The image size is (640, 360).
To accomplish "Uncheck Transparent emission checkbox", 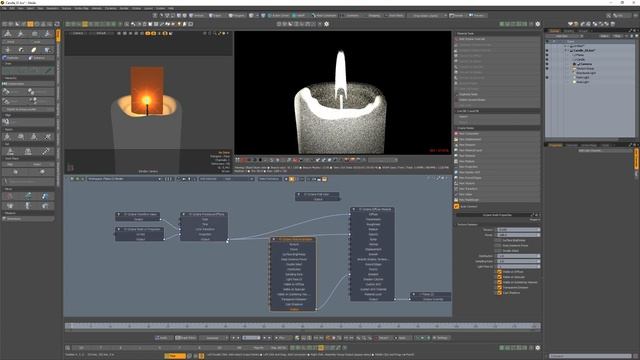I will click(499, 288).
